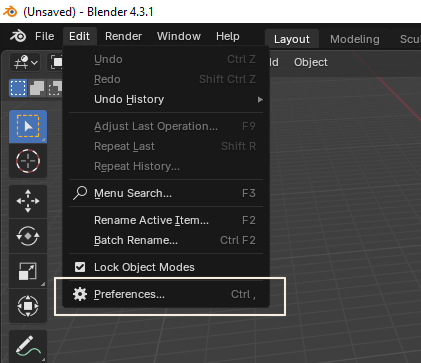Choose extend selection mode icon
This screenshot has width=421, height=363.
coord(37,88)
